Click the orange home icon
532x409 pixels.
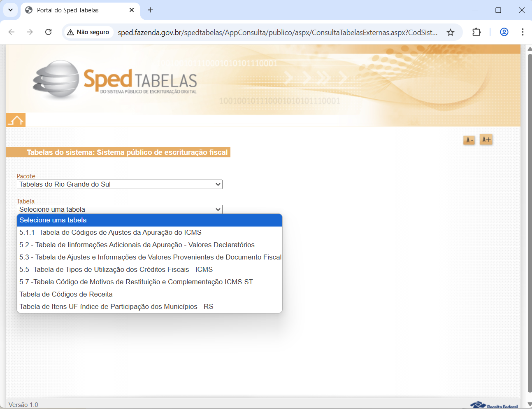(x=16, y=120)
